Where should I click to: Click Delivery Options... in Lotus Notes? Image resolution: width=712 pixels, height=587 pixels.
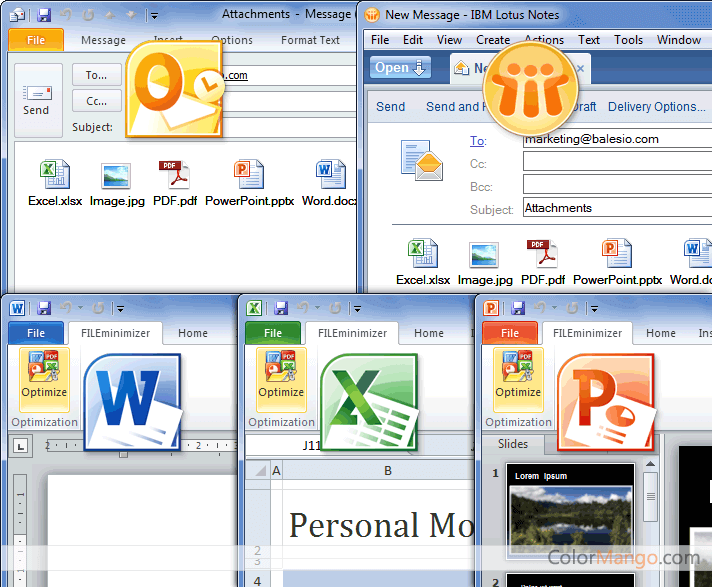[x=656, y=107]
